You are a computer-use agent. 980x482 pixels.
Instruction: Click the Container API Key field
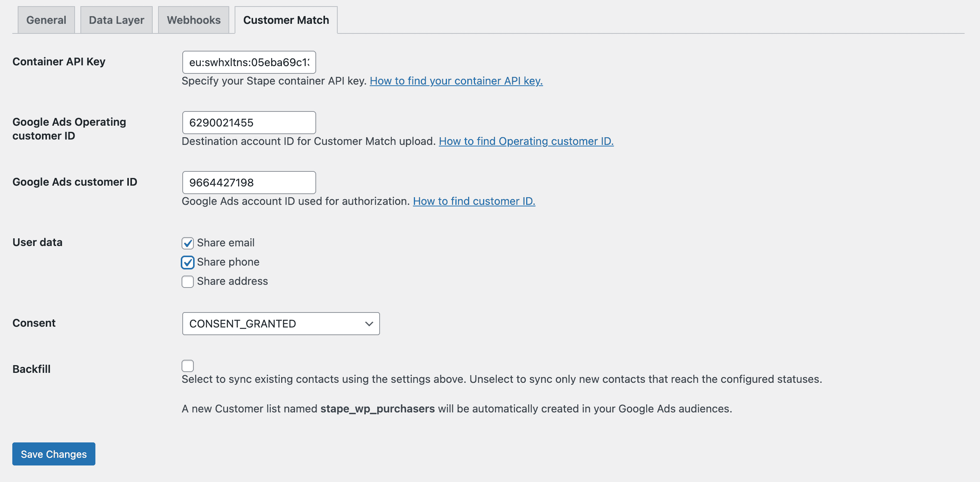(x=249, y=62)
